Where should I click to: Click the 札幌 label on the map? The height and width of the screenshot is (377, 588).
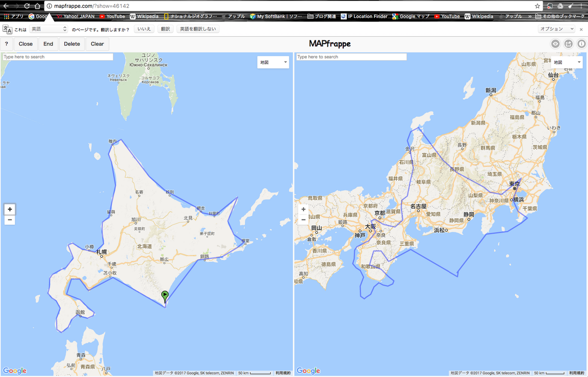(x=101, y=252)
